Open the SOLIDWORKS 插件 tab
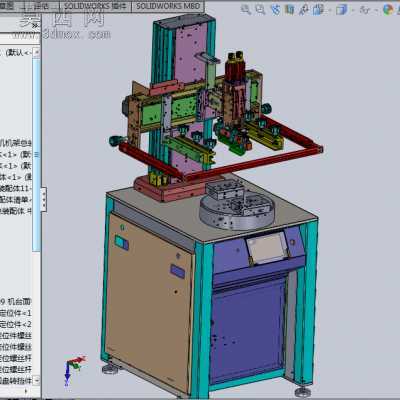This screenshot has width=400, height=400. (x=96, y=6)
